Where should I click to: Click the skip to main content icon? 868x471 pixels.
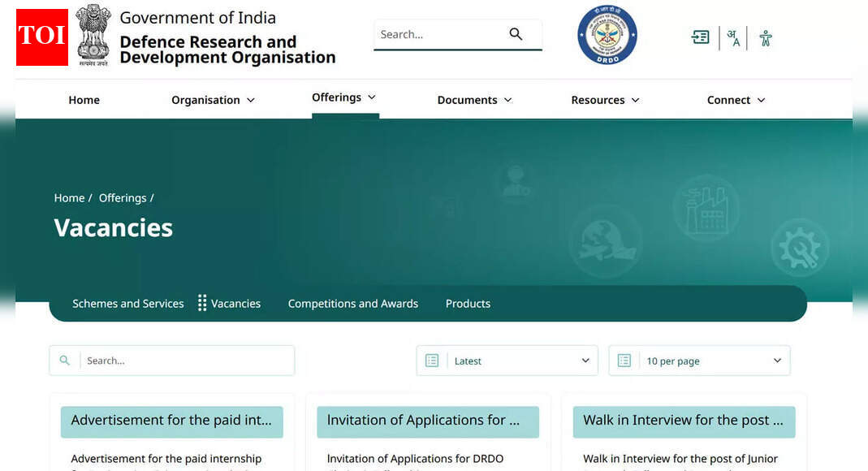coord(700,37)
